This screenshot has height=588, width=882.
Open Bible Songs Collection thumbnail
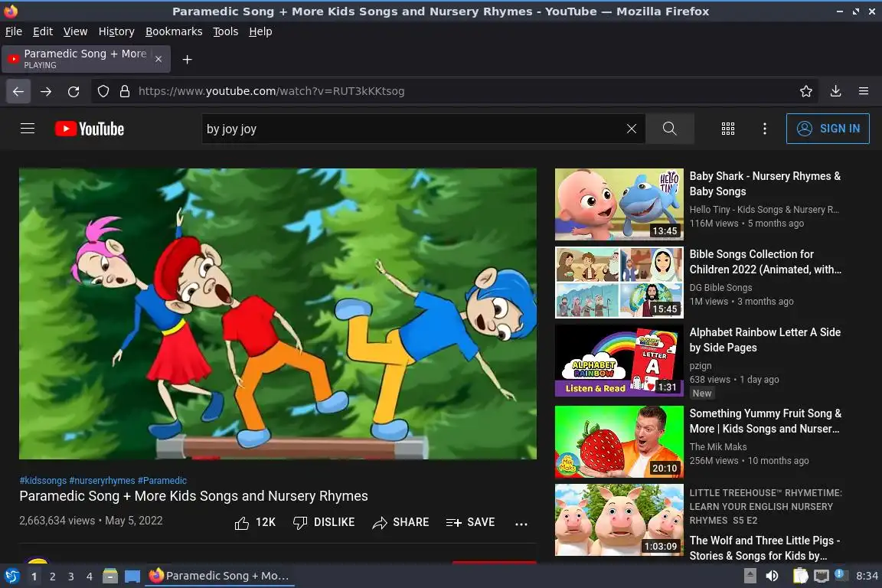click(619, 283)
